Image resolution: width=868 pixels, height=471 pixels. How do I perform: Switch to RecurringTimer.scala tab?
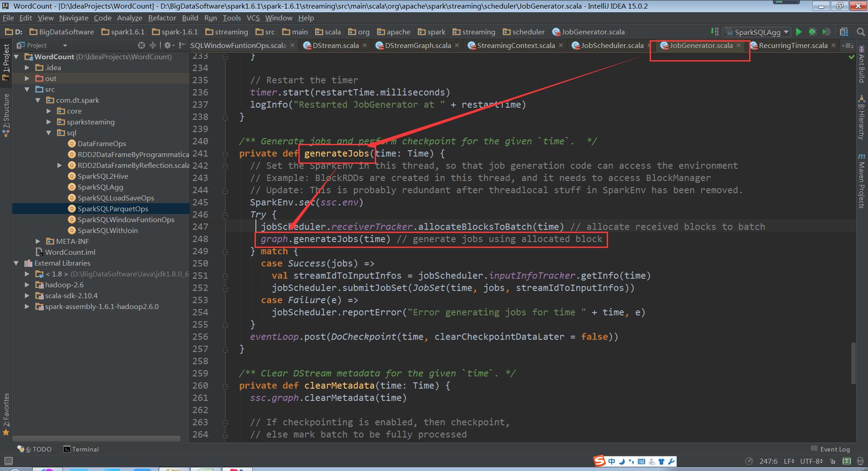(793, 45)
